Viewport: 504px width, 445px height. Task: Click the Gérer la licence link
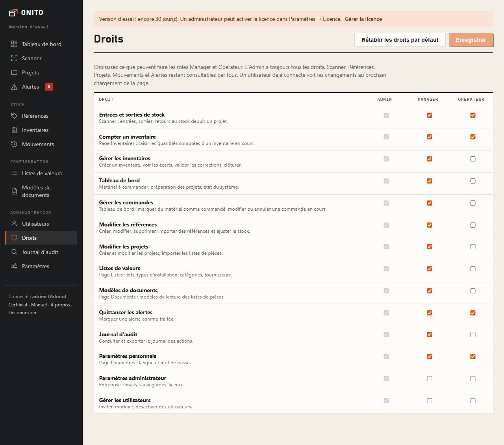(363, 19)
